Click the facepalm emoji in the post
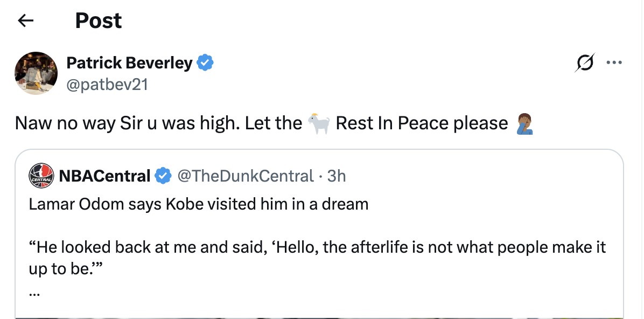Viewport: 644px width, 319px height. tap(524, 123)
